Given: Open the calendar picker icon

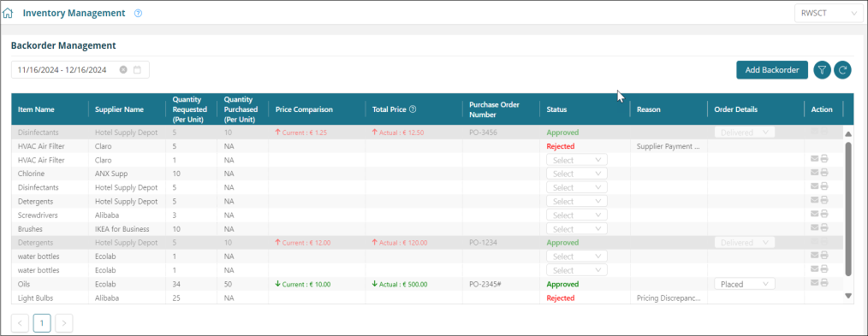Looking at the screenshot, I should pos(138,69).
